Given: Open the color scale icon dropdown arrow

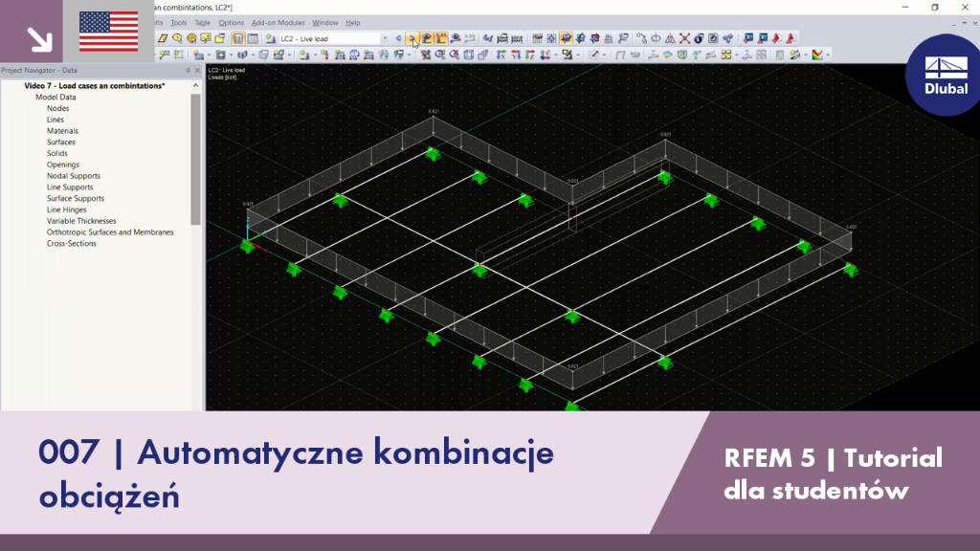Looking at the screenshot, I should [828, 55].
